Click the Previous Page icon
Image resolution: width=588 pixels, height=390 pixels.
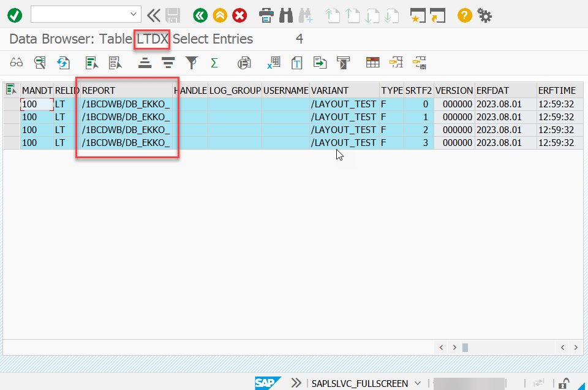(352, 15)
